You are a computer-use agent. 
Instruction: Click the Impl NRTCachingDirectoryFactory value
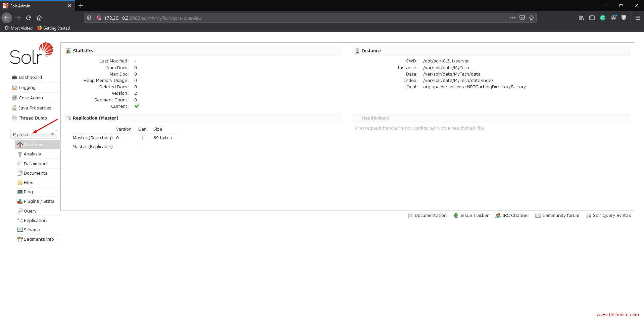click(474, 87)
